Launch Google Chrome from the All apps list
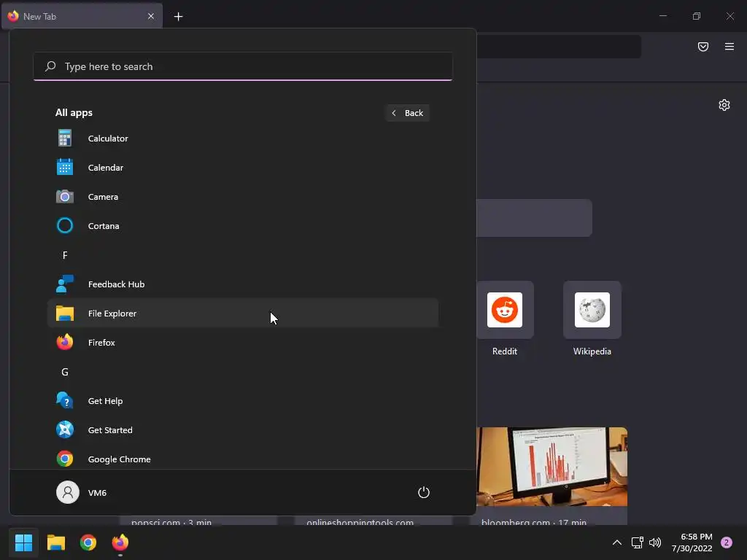This screenshot has height=560, width=747. 242,459
